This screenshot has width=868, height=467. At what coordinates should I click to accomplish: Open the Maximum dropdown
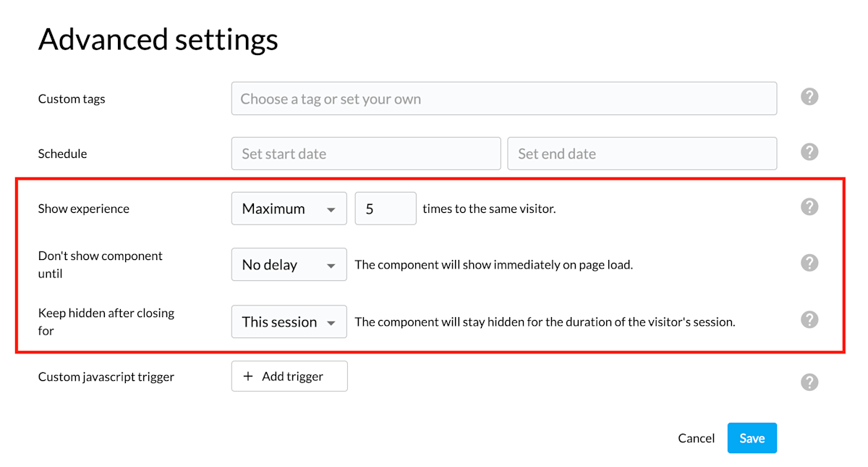289,208
